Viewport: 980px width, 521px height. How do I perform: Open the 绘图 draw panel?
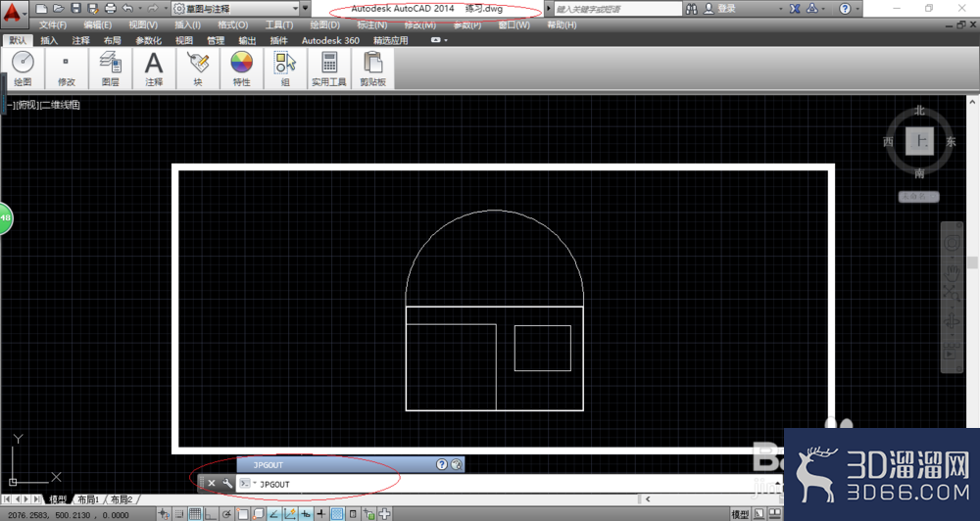pos(23,69)
